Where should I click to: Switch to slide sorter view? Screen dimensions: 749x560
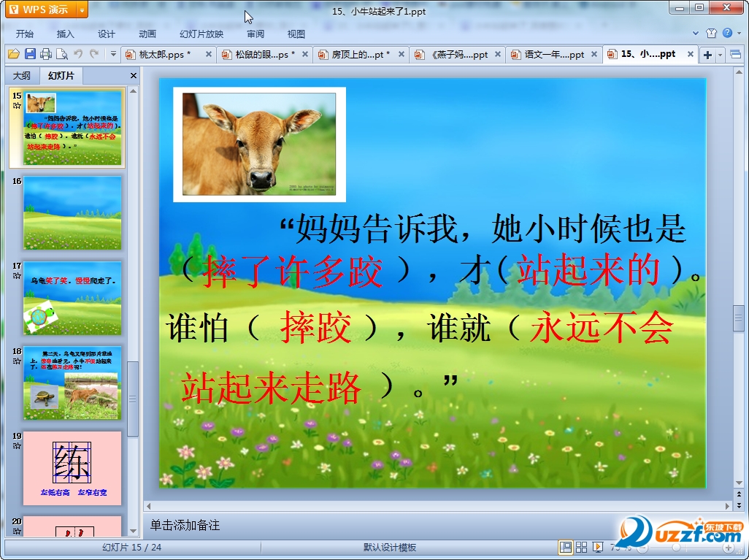tap(581, 547)
